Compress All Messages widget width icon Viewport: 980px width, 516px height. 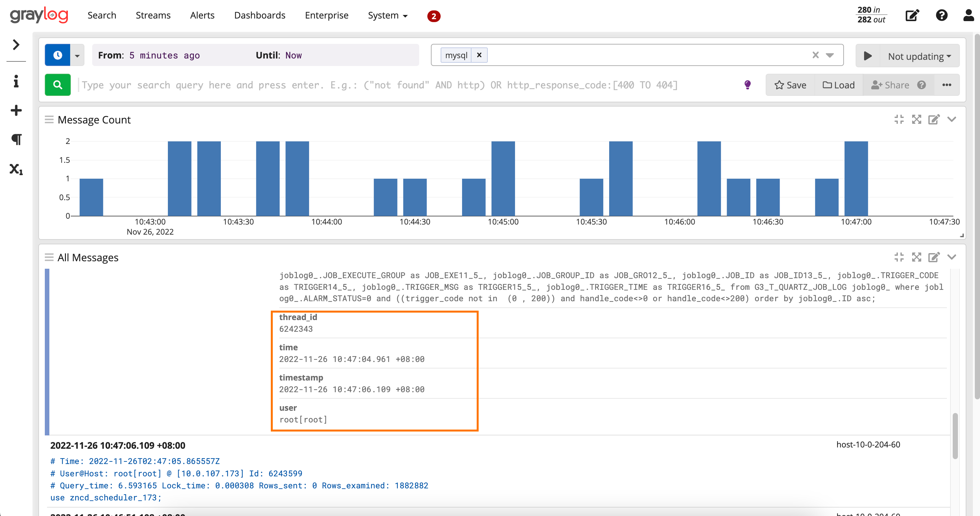tap(899, 257)
